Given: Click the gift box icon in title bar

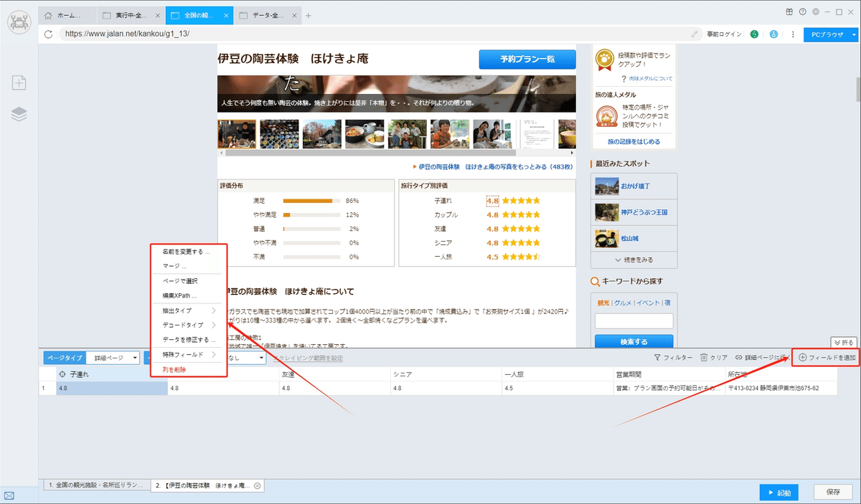Looking at the screenshot, I should (790, 11).
